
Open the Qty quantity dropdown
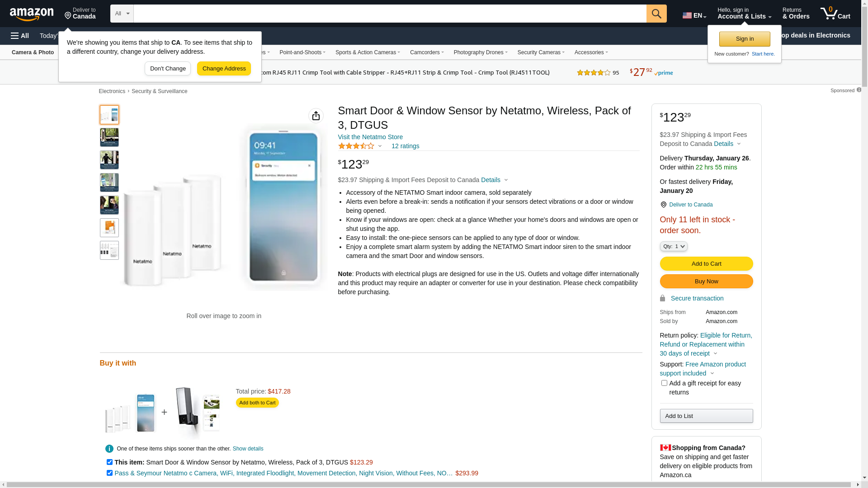[x=674, y=246]
